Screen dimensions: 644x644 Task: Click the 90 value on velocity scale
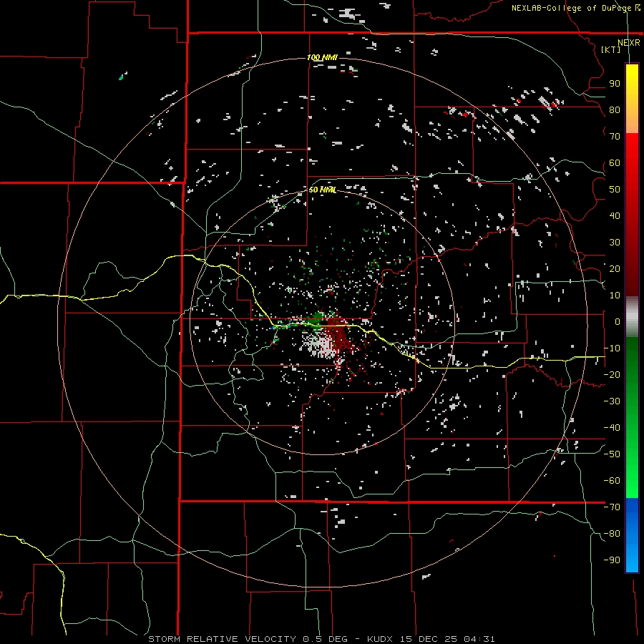click(x=615, y=84)
